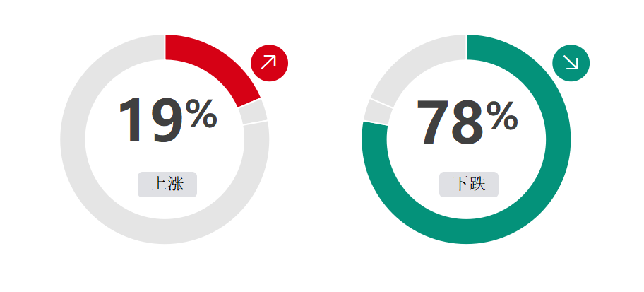Click the 19% figure in the left chart
Viewport: 644px width, 292px height.
pos(167,119)
